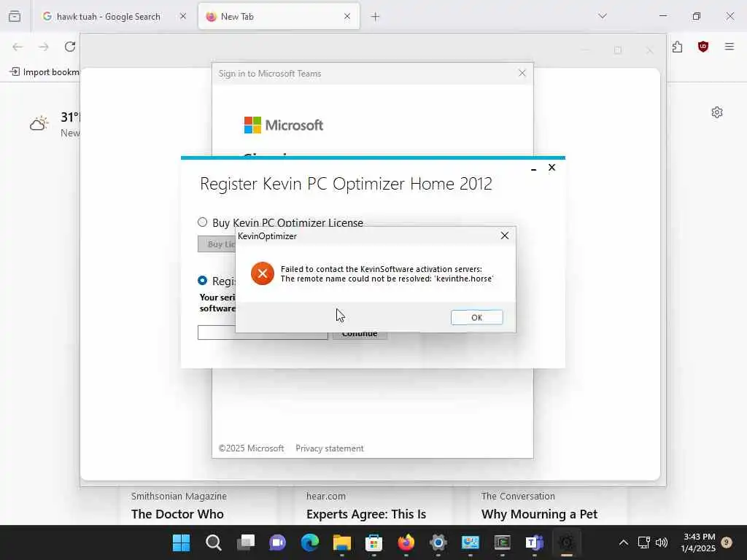The image size is (747, 560).
Task: Open Settings gear app on taskbar
Action: (x=438, y=542)
